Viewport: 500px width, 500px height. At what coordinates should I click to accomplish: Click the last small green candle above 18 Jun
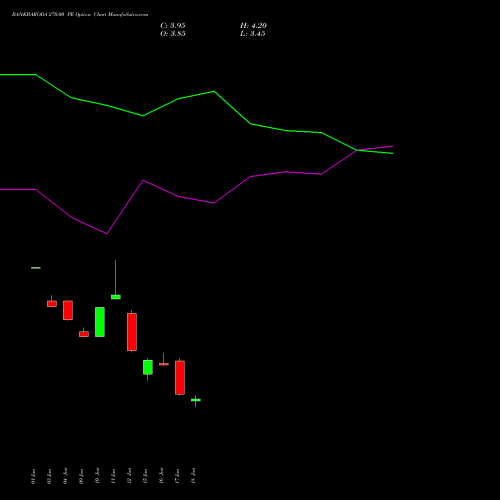(x=196, y=400)
